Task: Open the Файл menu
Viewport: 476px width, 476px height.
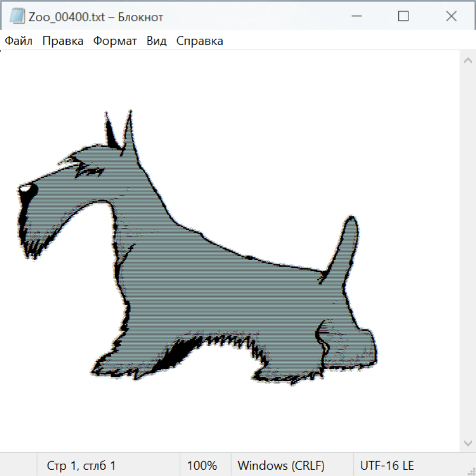Action: [19, 41]
